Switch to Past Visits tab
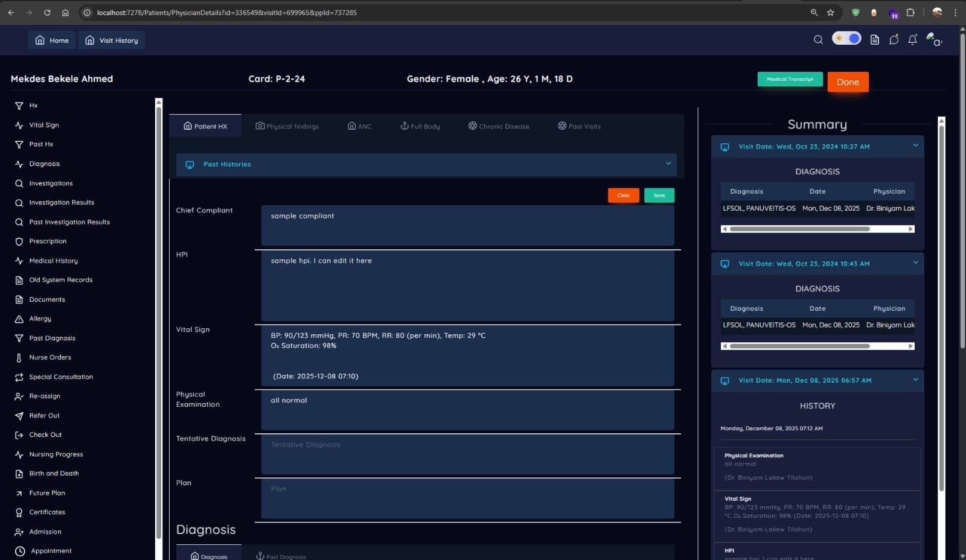The image size is (966, 560). point(580,126)
